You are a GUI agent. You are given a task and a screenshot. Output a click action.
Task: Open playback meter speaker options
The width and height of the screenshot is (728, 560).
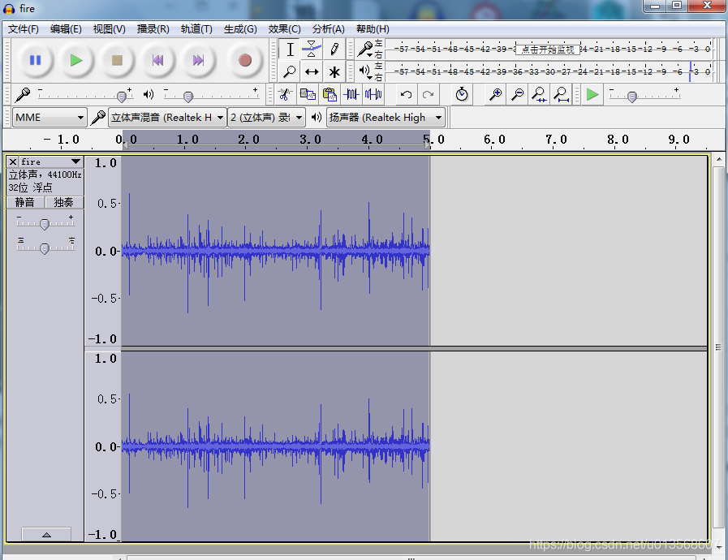[366, 71]
